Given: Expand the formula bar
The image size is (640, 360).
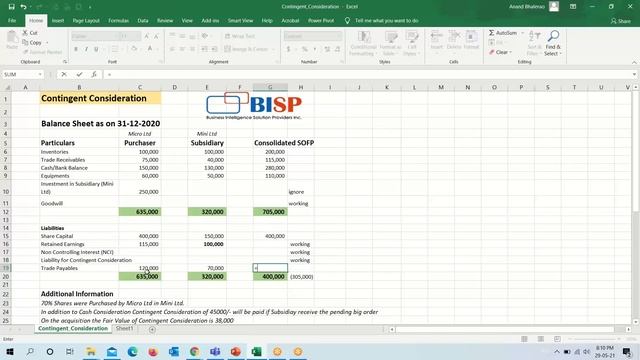Looking at the screenshot, I should tap(634, 74).
